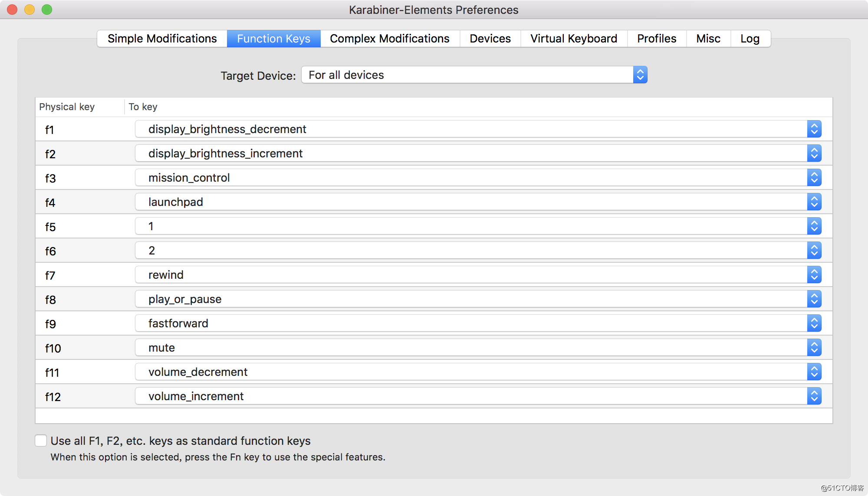Open f2 display_brightness_increment dropdown
868x496 pixels.
478,153
